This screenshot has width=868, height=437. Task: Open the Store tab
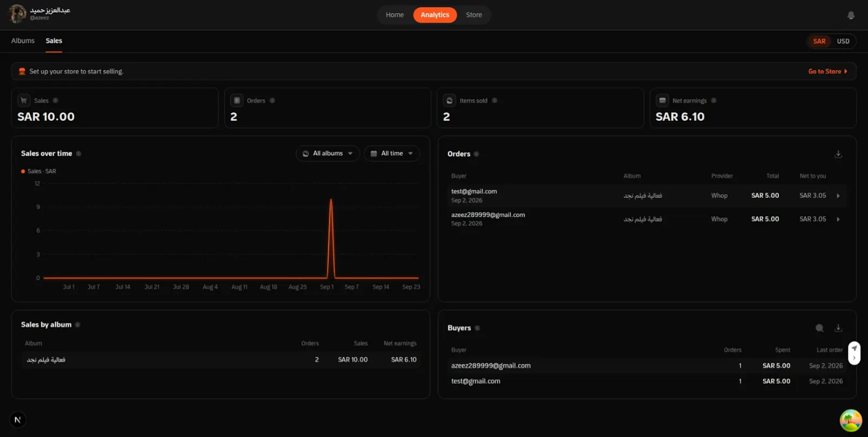[x=474, y=15]
